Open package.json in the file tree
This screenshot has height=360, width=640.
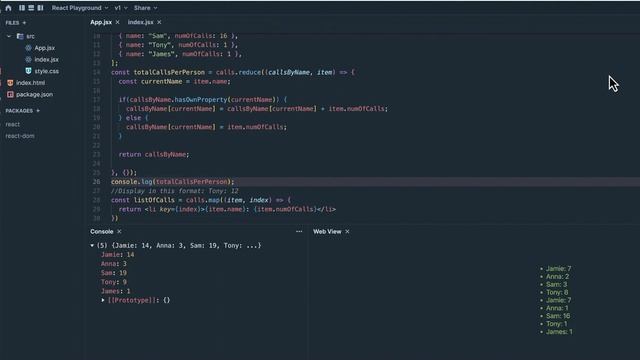coord(34,94)
